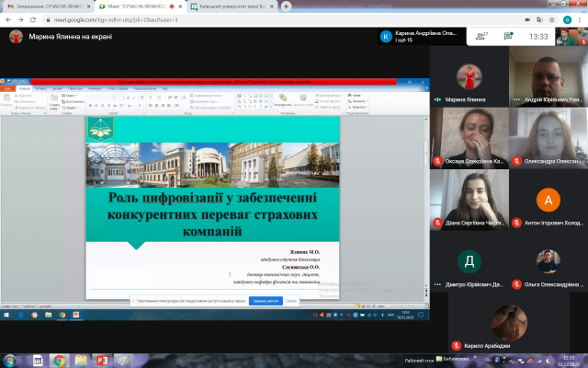The image size is (588, 368).
Task: Click the blue stop sharing button
Action: coord(266,301)
